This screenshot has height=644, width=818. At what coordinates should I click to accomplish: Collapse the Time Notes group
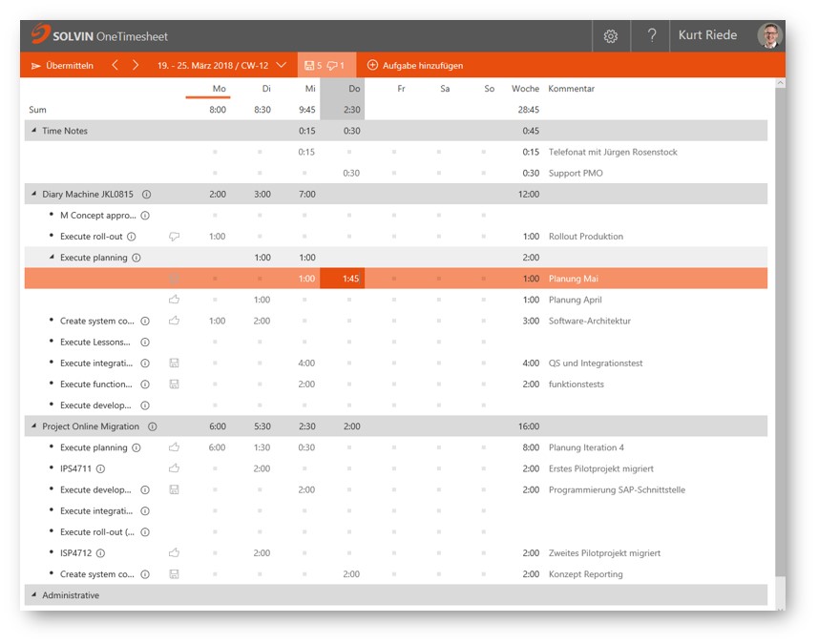point(34,131)
